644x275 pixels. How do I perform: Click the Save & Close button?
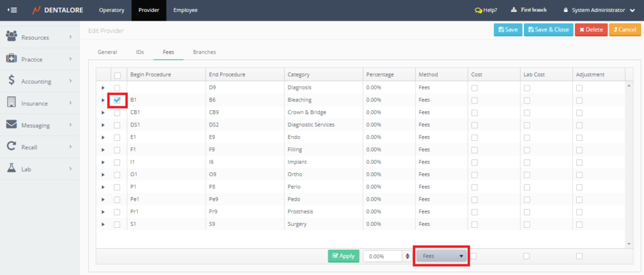pyautogui.click(x=548, y=30)
